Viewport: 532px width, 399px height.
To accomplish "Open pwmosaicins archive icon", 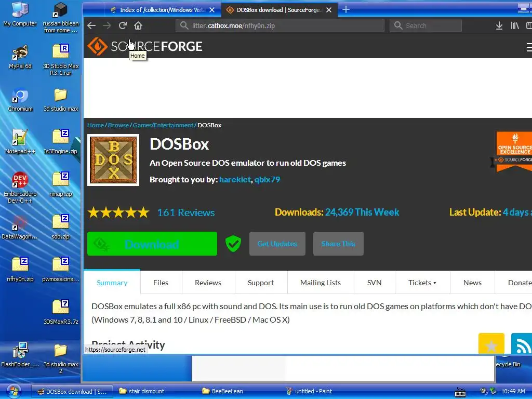I will coord(61,270).
